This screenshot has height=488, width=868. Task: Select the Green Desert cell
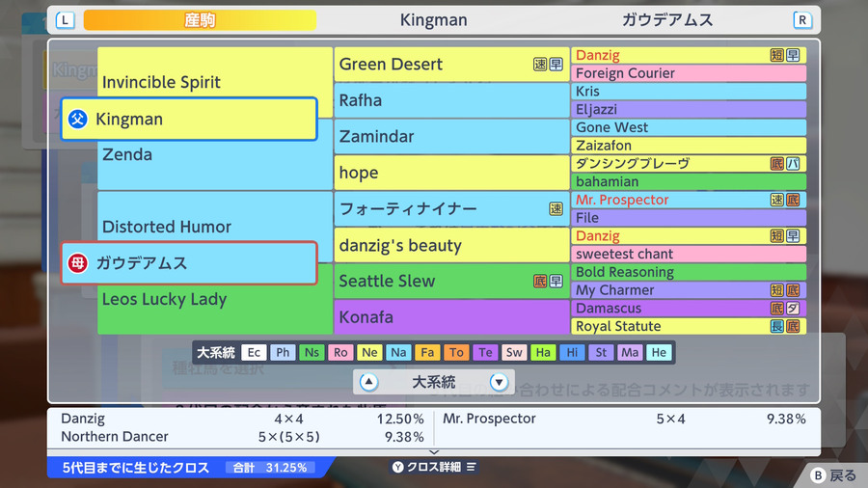[451, 65]
